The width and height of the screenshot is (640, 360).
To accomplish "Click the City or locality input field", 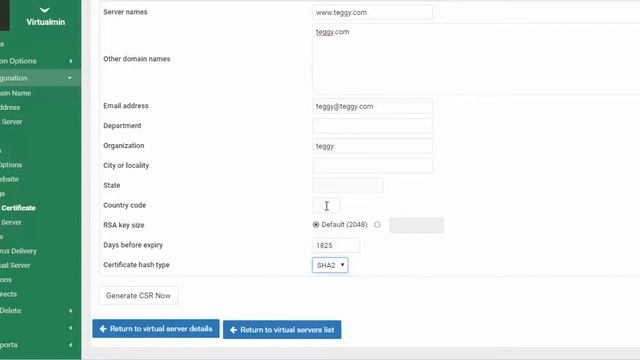I will 372,166.
